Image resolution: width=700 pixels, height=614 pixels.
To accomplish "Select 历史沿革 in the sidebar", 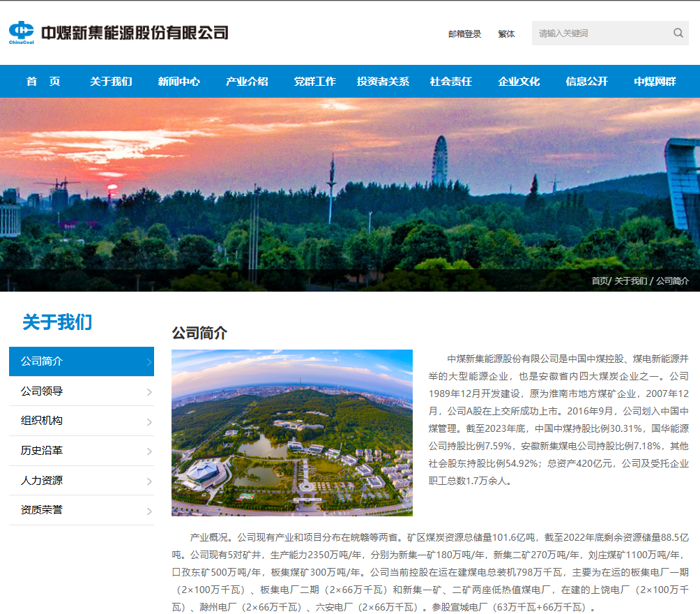I will (82, 451).
